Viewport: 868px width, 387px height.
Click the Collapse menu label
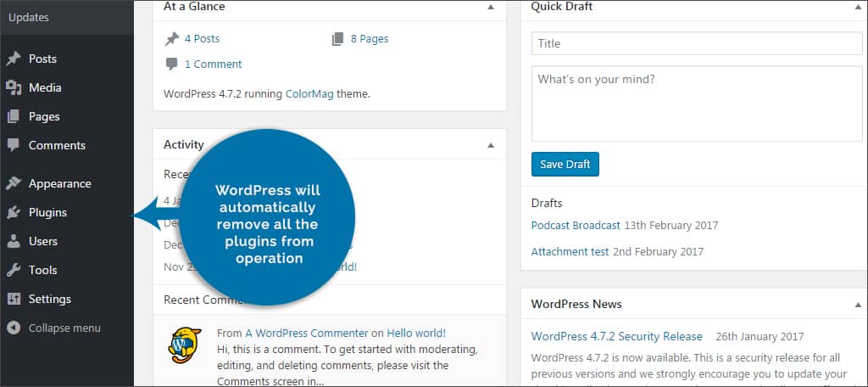(x=64, y=328)
